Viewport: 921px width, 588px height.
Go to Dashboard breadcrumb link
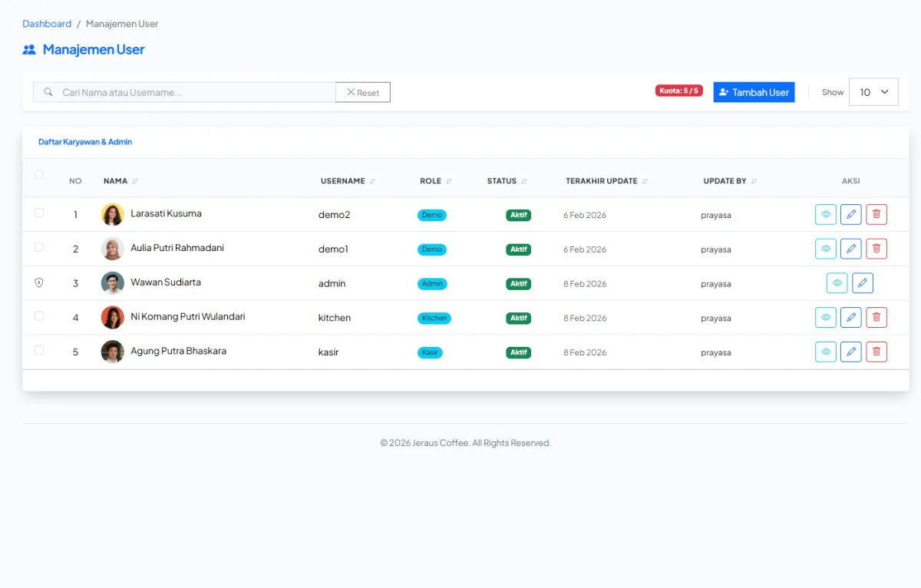point(47,24)
